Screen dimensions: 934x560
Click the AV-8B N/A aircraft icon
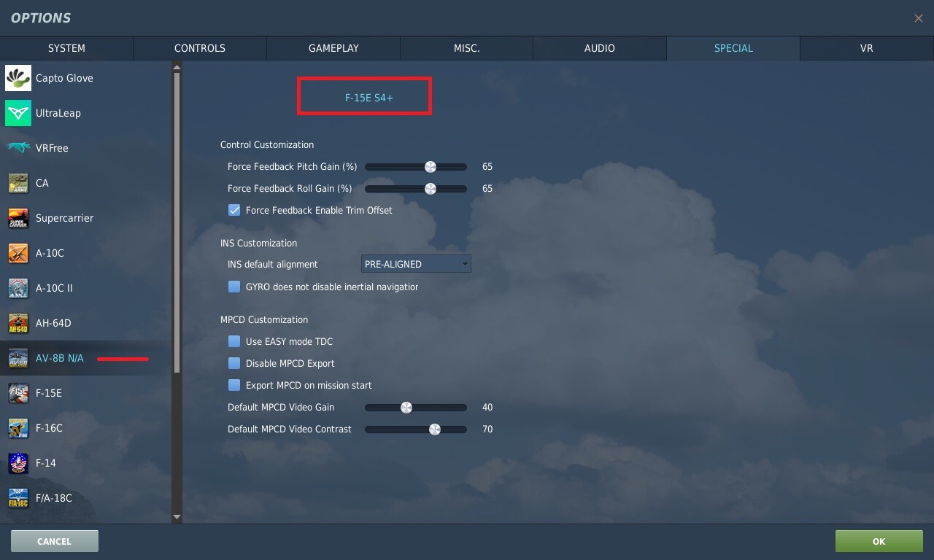(x=18, y=358)
